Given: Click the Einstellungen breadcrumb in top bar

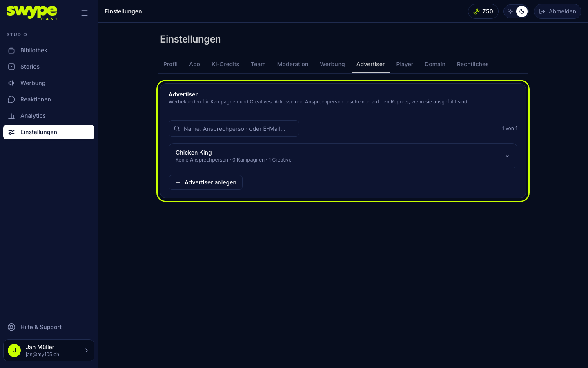Looking at the screenshot, I should tap(123, 11).
